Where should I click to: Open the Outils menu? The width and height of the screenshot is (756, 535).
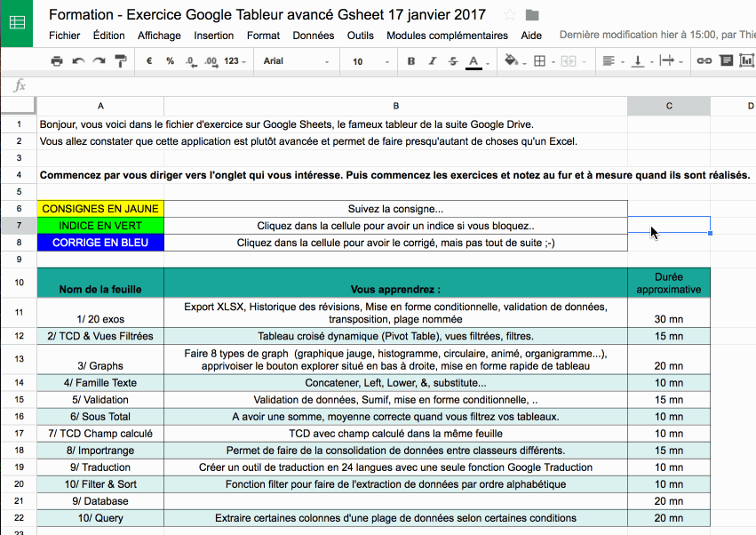(360, 36)
